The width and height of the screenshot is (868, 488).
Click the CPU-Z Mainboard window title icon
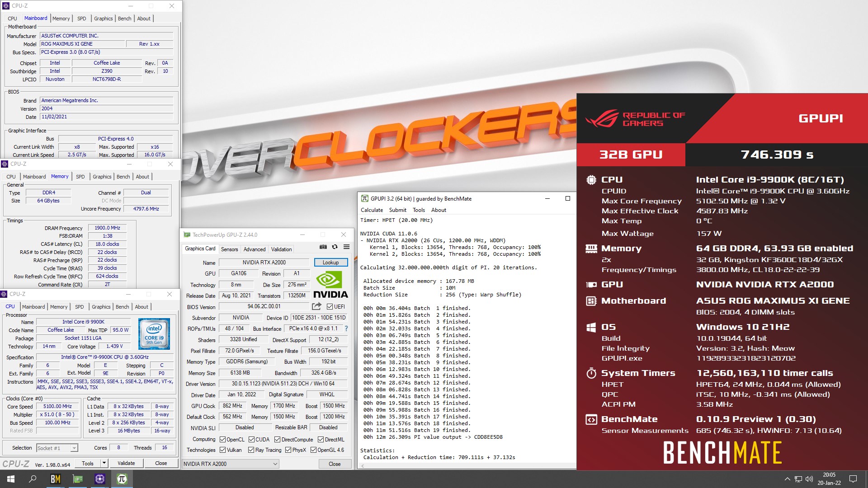coord(6,6)
